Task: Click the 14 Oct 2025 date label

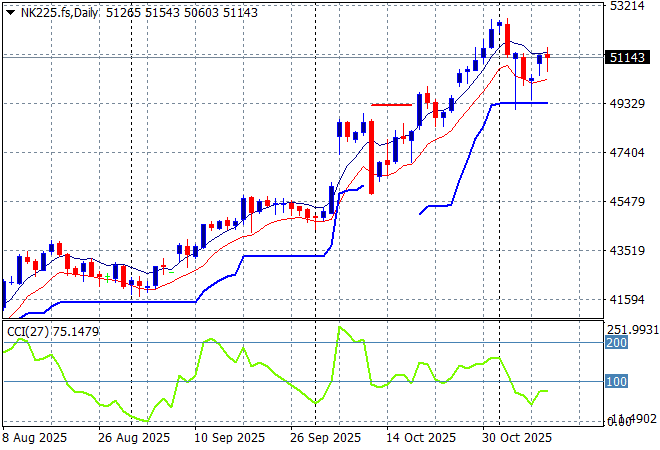Action: point(421,438)
